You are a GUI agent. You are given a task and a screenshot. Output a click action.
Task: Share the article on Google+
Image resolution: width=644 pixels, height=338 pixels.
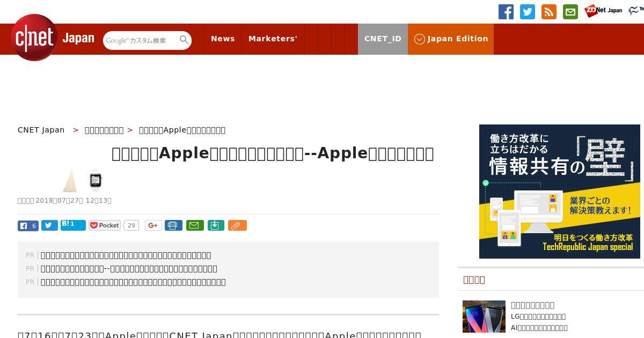[x=153, y=225]
